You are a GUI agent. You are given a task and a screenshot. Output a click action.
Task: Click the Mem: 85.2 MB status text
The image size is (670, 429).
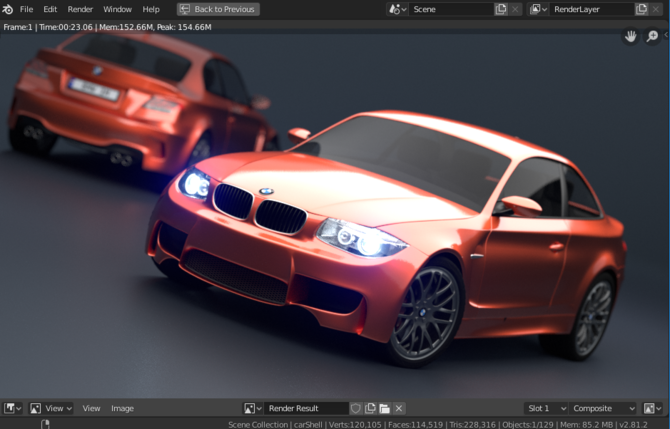point(585,425)
